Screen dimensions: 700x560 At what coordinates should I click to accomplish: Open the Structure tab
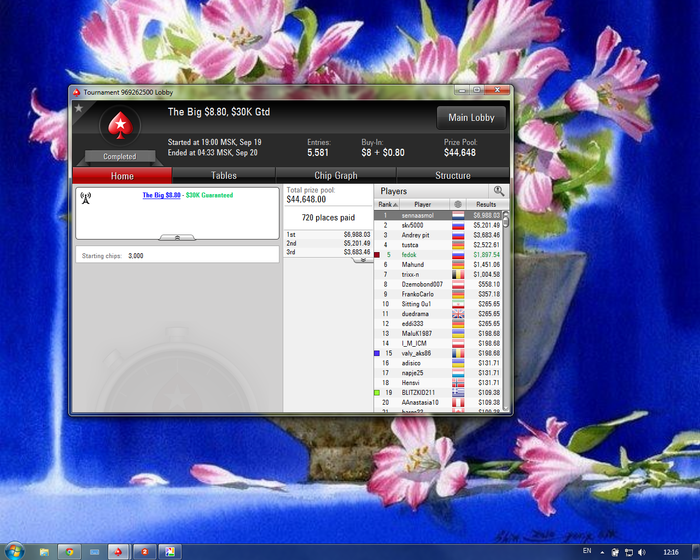click(453, 176)
